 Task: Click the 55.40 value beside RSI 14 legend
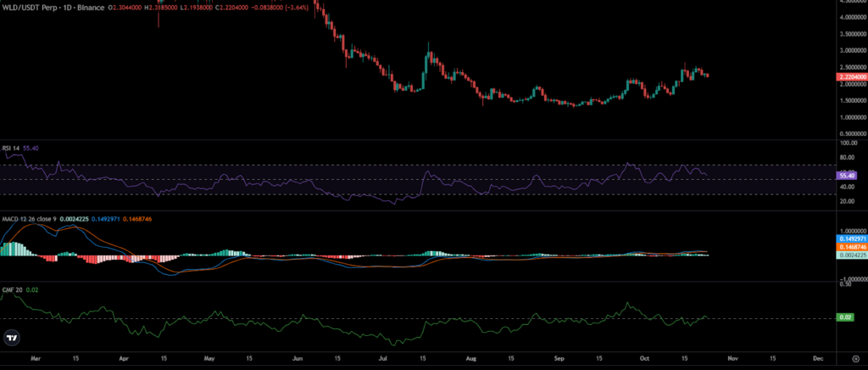[30, 148]
